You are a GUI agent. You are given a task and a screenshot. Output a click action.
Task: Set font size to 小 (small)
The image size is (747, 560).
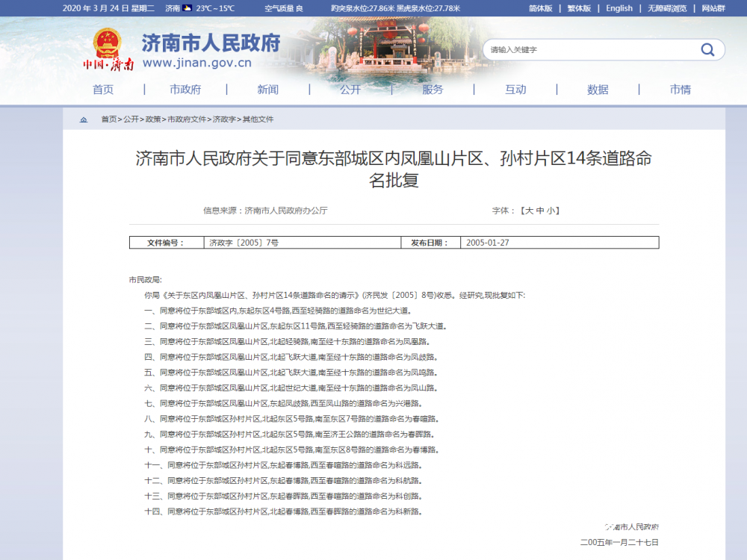click(549, 211)
